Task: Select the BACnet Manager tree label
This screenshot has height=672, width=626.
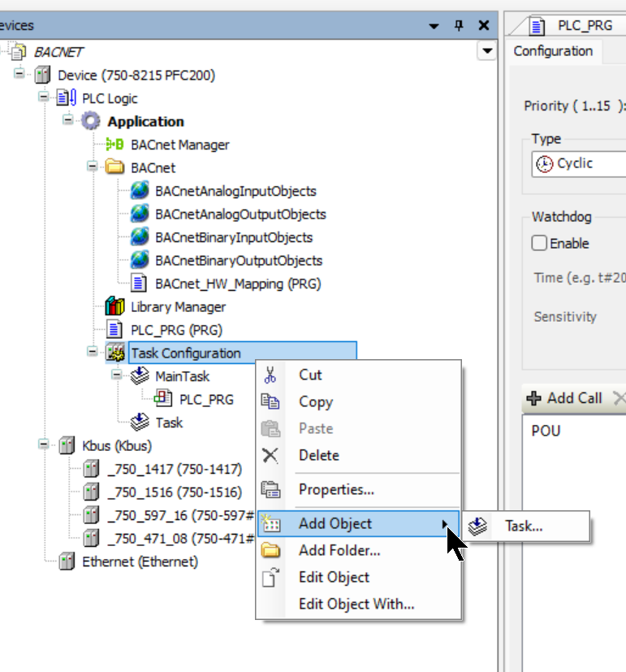Action: tap(180, 145)
